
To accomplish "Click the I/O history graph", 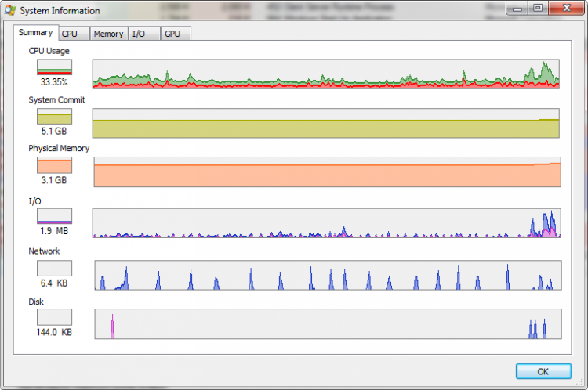I will tap(327, 223).
